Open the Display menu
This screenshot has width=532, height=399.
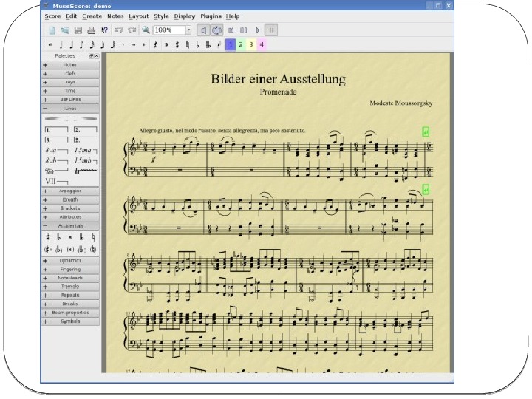click(x=185, y=16)
